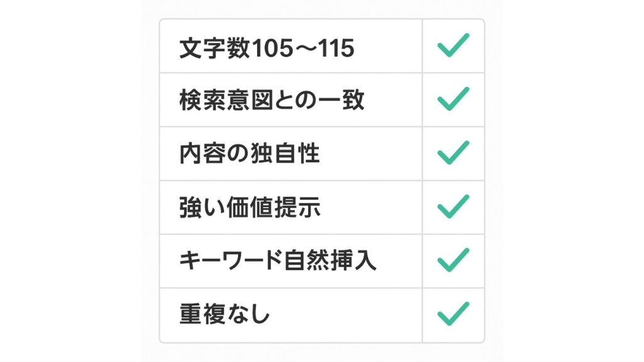Click the word 検索意図 in the second row
Image resolution: width=644 pixels, height=362 pixels.
(216, 101)
